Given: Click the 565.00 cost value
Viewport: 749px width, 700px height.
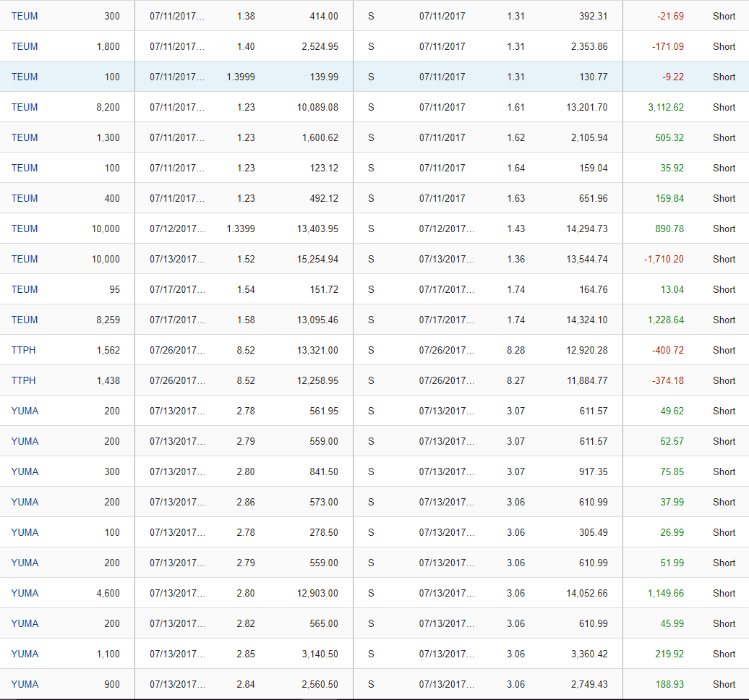Looking at the screenshot, I should tap(324, 623).
